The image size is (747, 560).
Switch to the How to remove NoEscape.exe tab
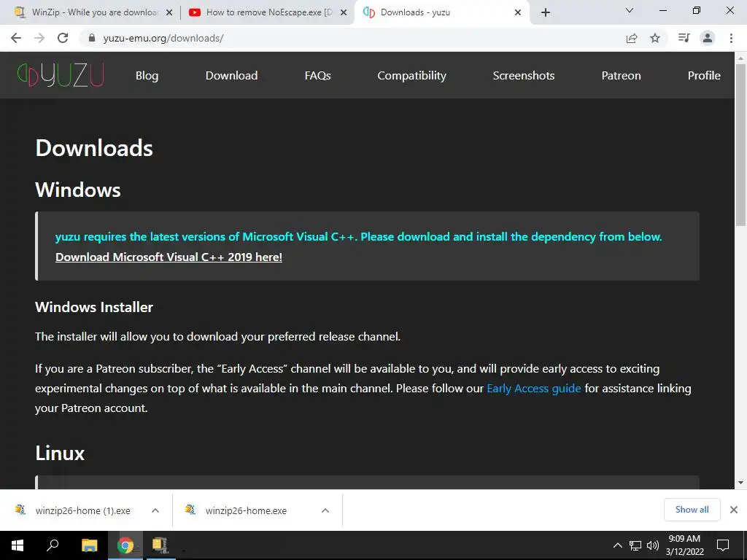coord(267,12)
